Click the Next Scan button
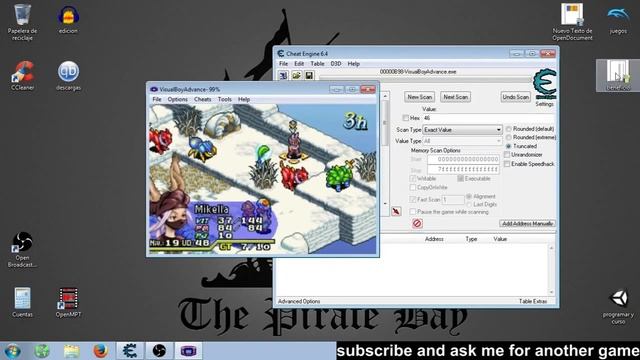The height and width of the screenshot is (360, 640). (x=456, y=97)
